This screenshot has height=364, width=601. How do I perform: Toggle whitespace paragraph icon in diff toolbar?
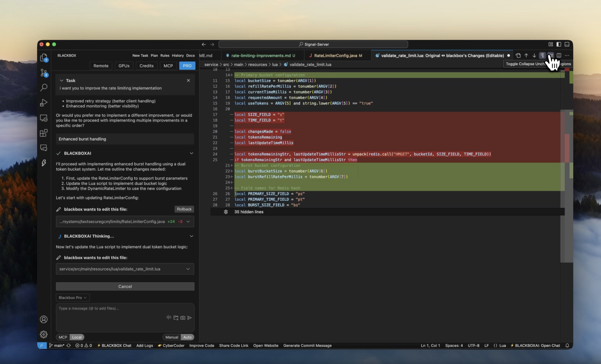click(x=542, y=56)
